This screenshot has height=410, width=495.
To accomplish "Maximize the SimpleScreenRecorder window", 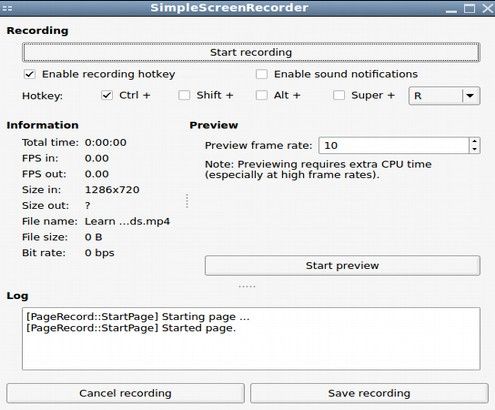I will (x=470, y=8).
